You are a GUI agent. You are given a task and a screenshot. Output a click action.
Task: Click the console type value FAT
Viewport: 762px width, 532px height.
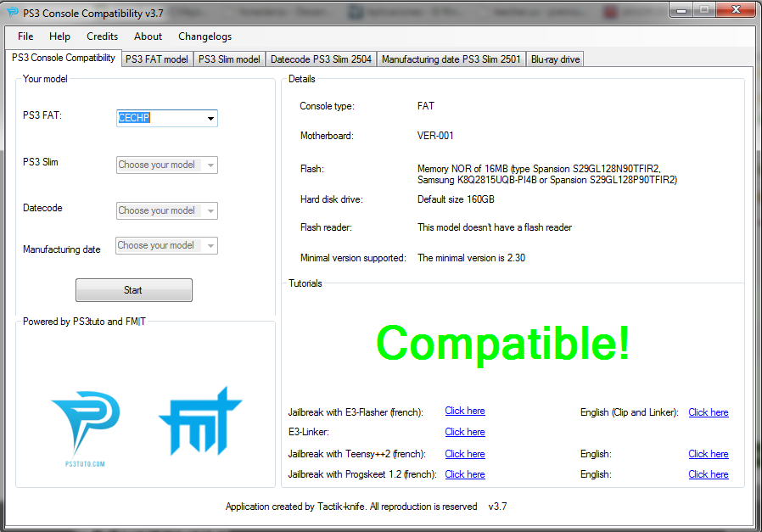click(x=426, y=106)
